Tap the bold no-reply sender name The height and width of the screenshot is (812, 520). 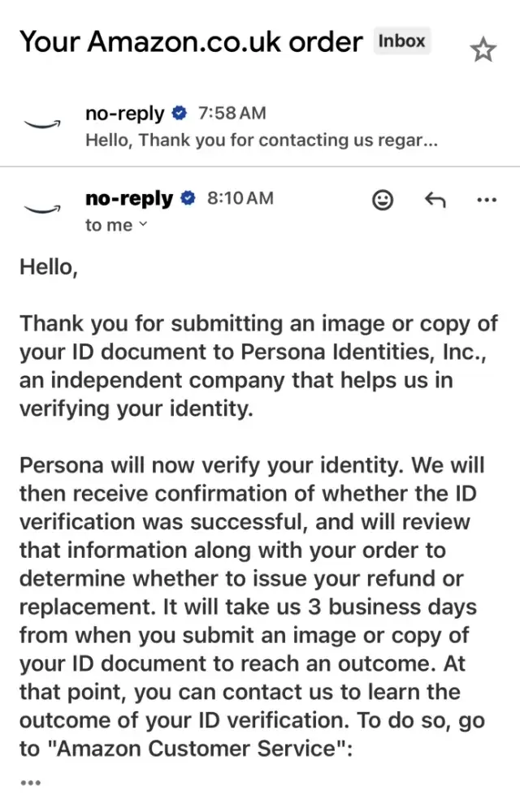point(128,198)
